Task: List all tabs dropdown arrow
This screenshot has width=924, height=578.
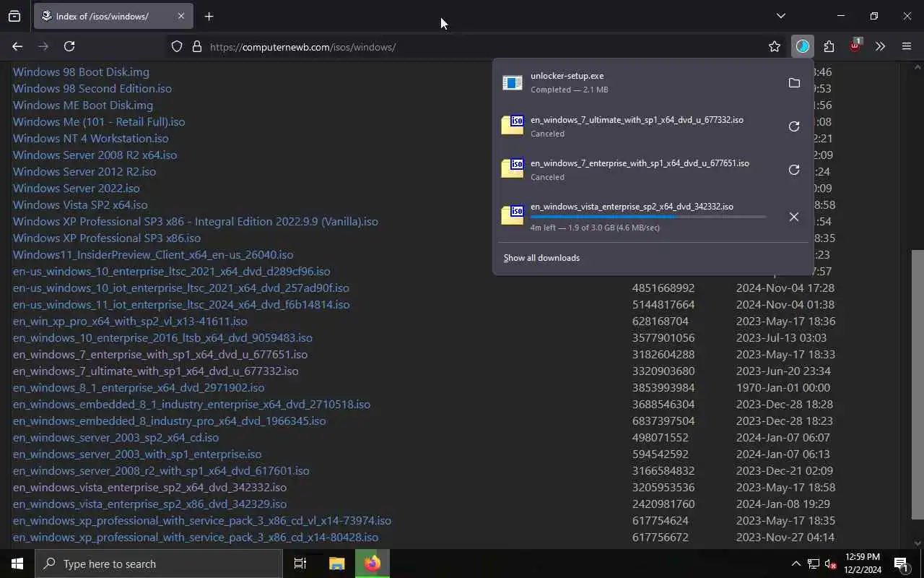Action: (x=780, y=16)
